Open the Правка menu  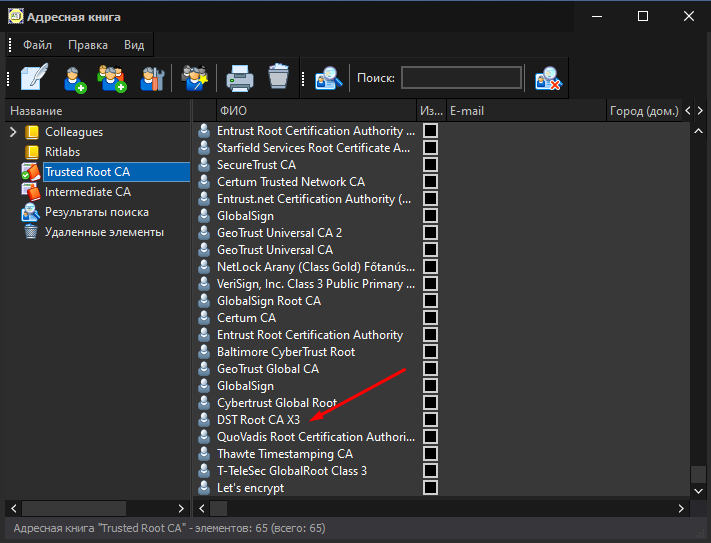88,45
